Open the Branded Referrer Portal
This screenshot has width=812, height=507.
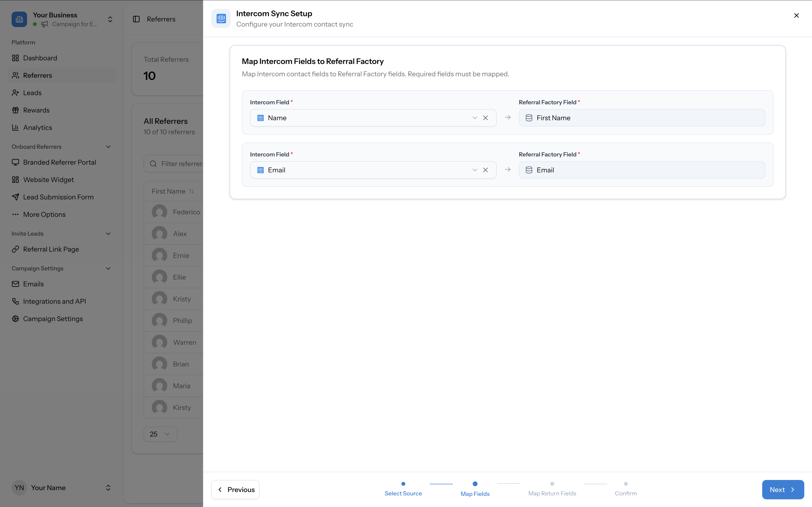[x=60, y=162]
